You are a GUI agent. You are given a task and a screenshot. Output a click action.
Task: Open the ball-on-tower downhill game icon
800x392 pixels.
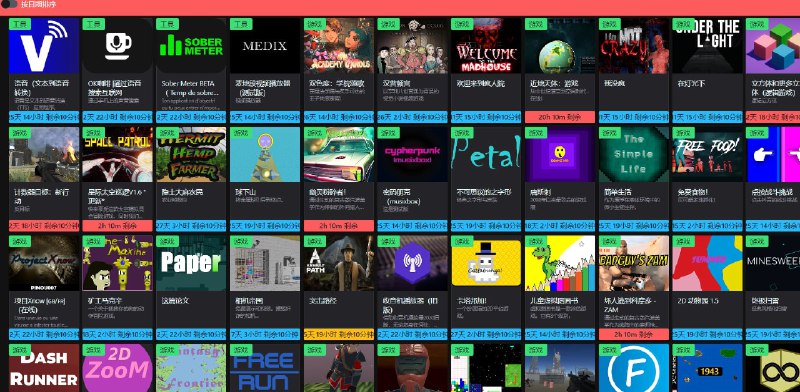point(265,154)
